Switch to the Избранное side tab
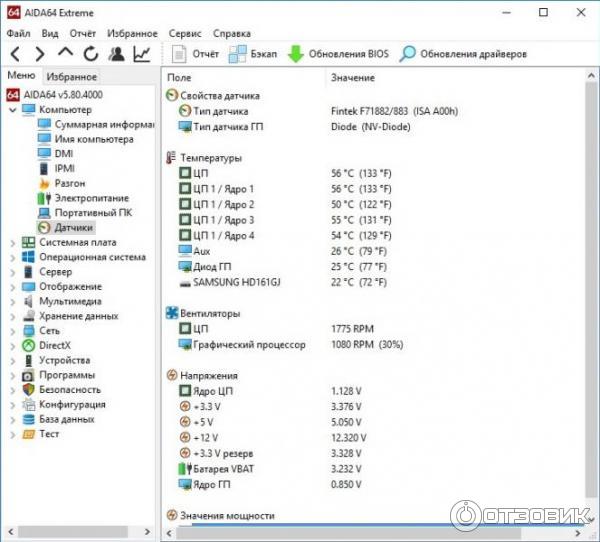 click(72, 77)
